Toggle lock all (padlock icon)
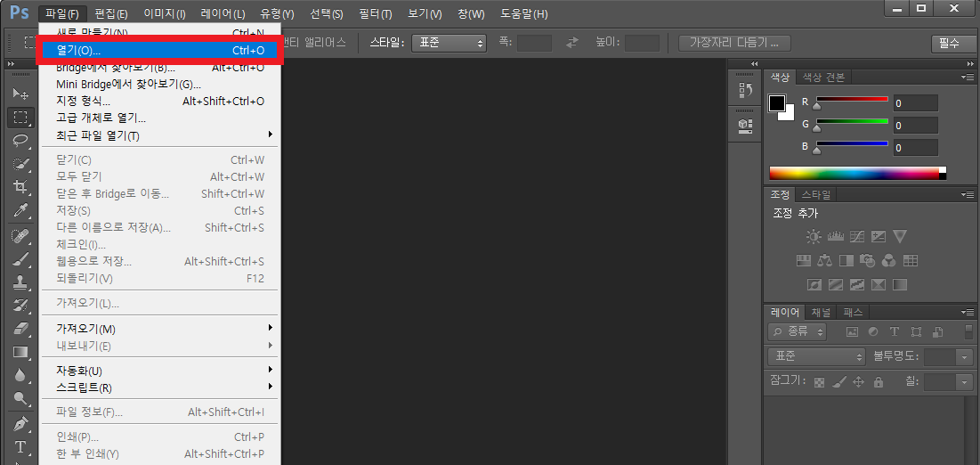 pyautogui.click(x=879, y=382)
